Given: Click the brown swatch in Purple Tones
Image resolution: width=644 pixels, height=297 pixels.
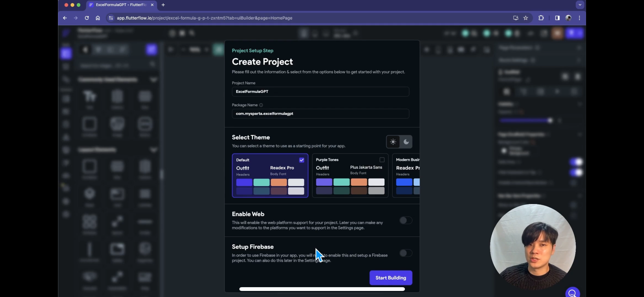Looking at the screenshot, I should point(359,190).
